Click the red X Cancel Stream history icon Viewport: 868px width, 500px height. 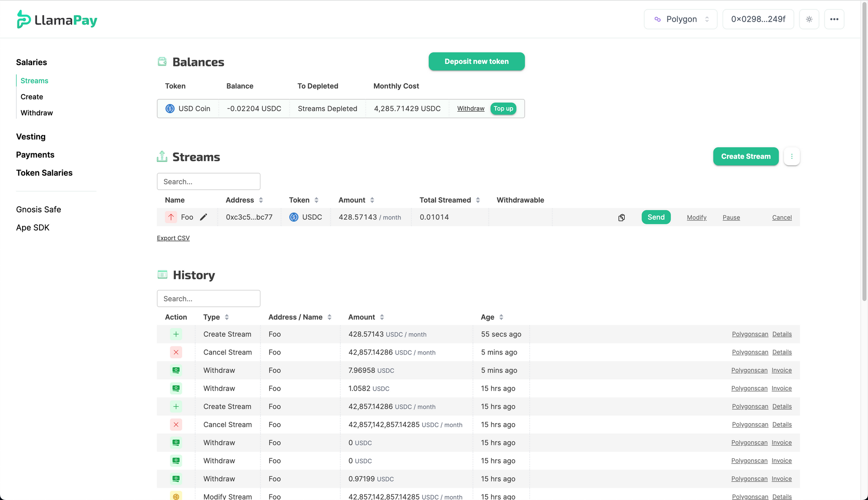[176, 352]
